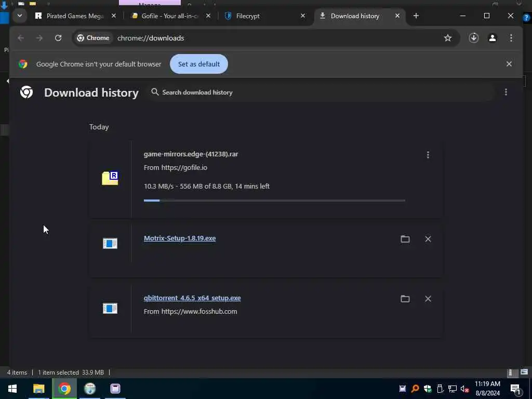Click the chrome://downloads address bar

point(267,38)
